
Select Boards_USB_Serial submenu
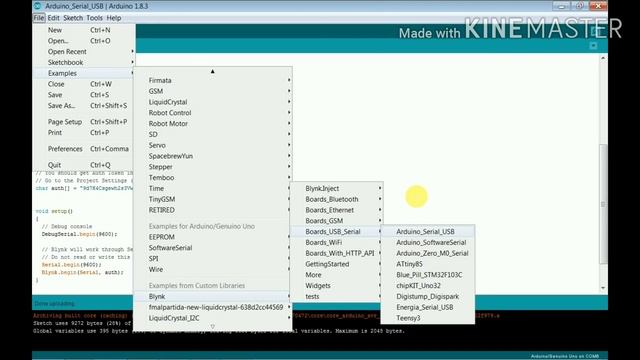tap(337, 232)
